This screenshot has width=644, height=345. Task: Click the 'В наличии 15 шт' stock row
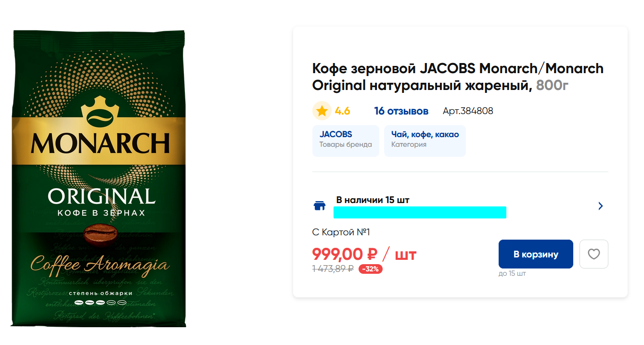pos(460,206)
